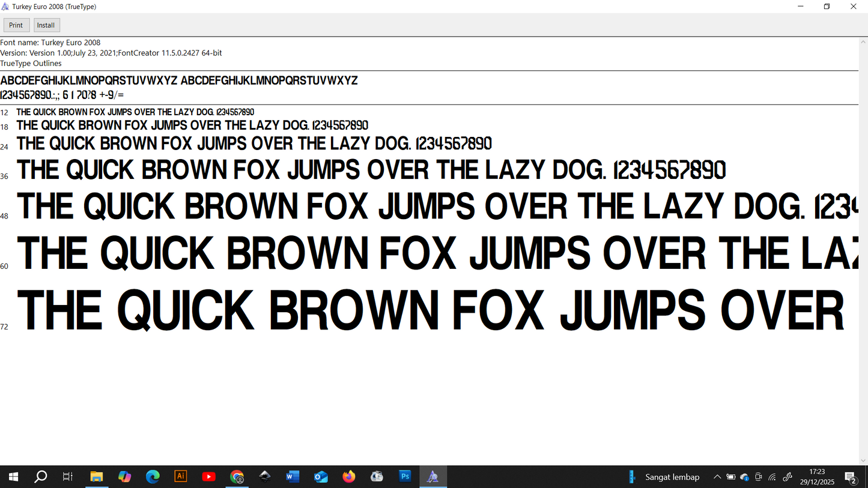This screenshot has width=868, height=488.
Task: Check battery status in the system tray
Action: [730, 477]
